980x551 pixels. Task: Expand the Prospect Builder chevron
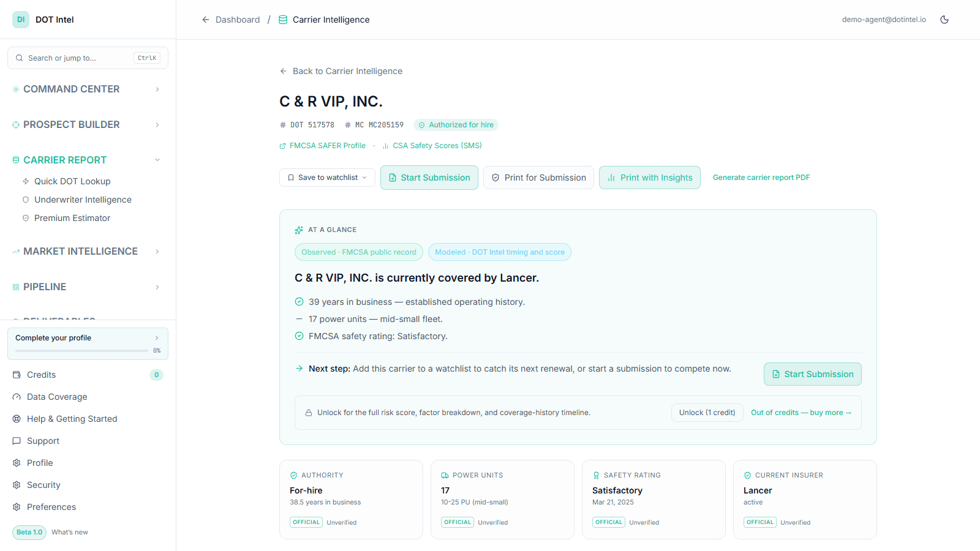click(x=157, y=125)
